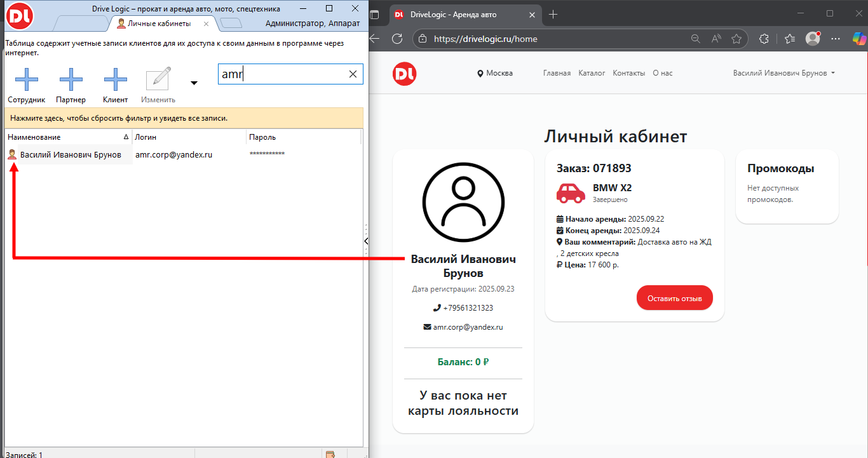
Task: Click the Оставить отзыв button
Action: point(675,298)
